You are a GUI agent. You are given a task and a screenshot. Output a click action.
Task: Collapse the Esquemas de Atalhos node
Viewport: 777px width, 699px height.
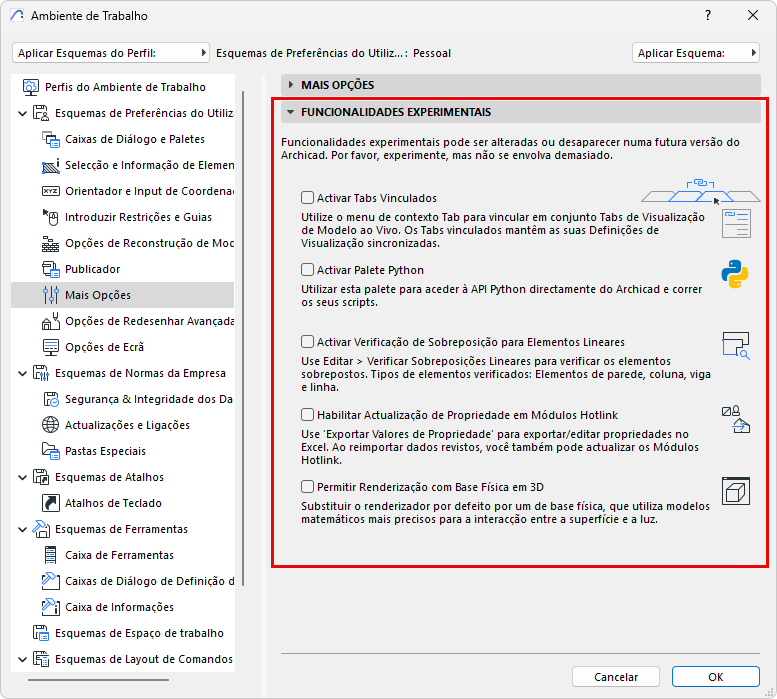click(22, 478)
